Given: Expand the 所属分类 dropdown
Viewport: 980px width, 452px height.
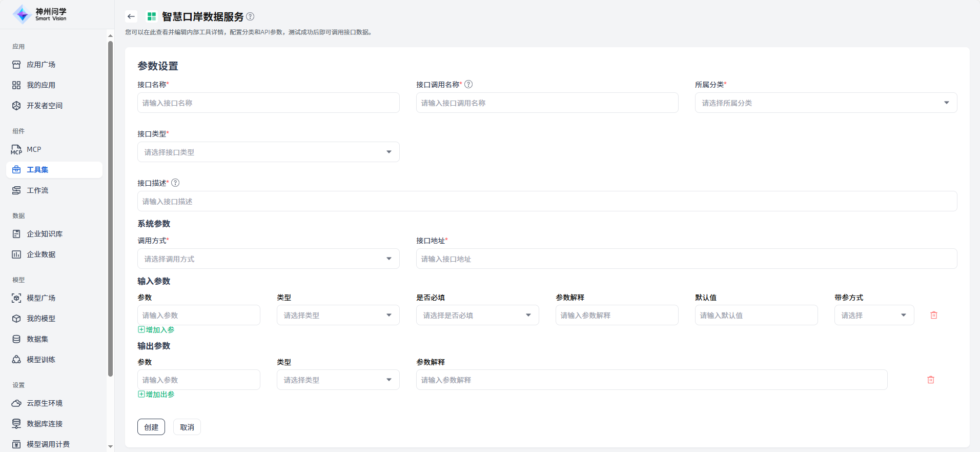Looking at the screenshot, I should click(825, 103).
